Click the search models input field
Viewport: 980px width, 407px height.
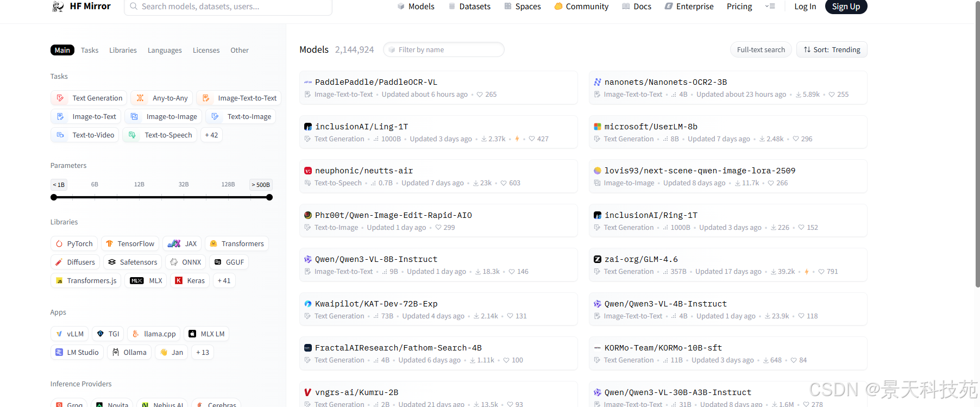click(228, 7)
